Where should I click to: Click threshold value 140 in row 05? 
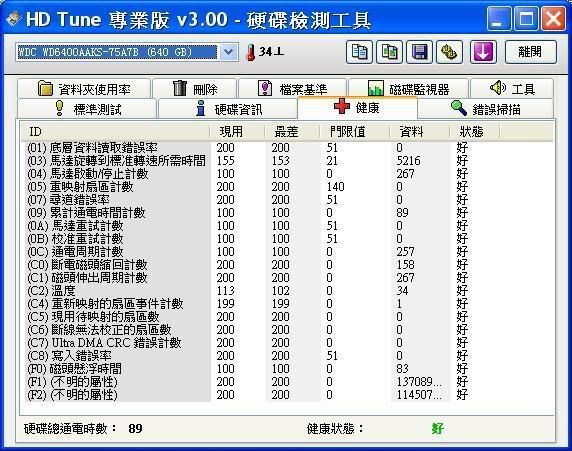[x=335, y=187]
